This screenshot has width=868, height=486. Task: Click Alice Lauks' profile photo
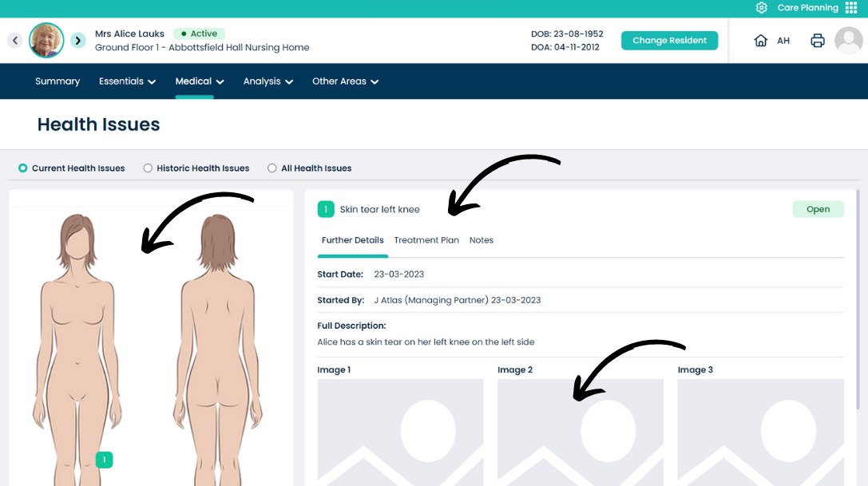(x=46, y=41)
